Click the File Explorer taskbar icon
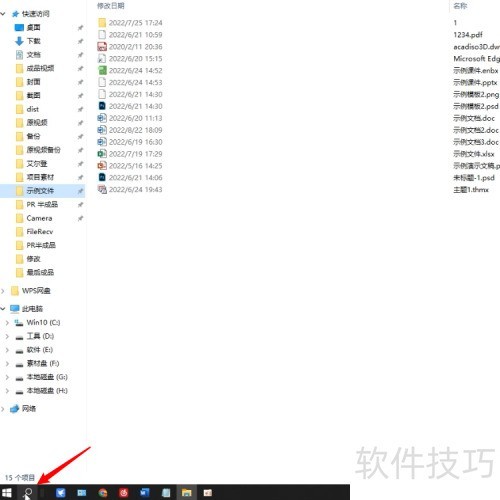The height and width of the screenshot is (500, 500). coord(187,492)
